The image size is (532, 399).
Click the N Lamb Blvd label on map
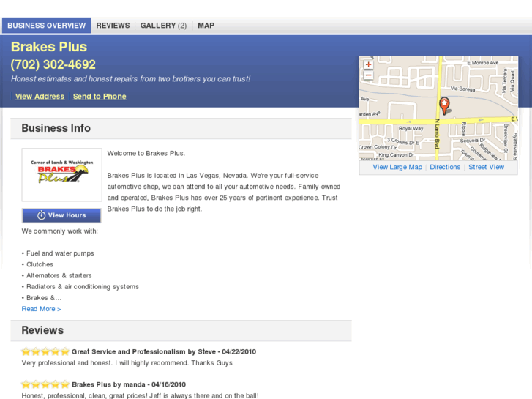coord(437,134)
